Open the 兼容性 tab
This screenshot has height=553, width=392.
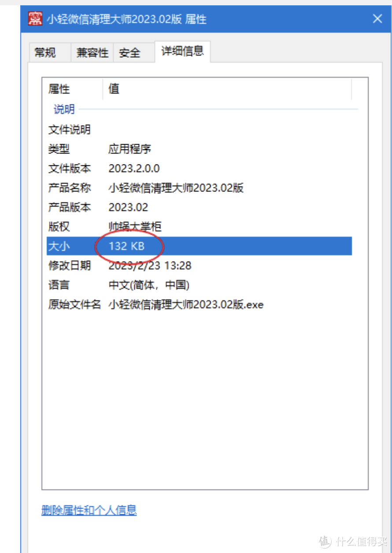click(x=92, y=53)
